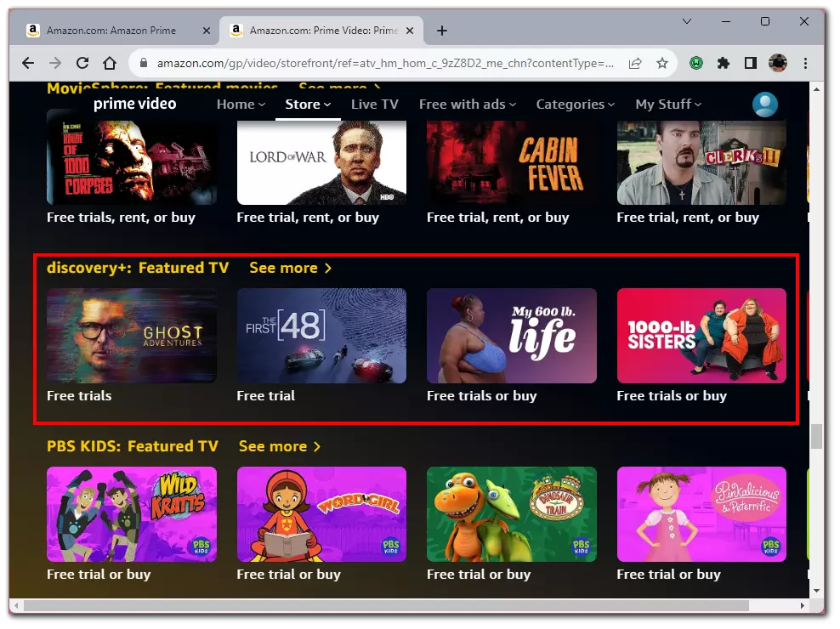The height and width of the screenshot is (629, 840).
Task: Close the Amazon Prime tab
Action: click(x=207, y=31)
